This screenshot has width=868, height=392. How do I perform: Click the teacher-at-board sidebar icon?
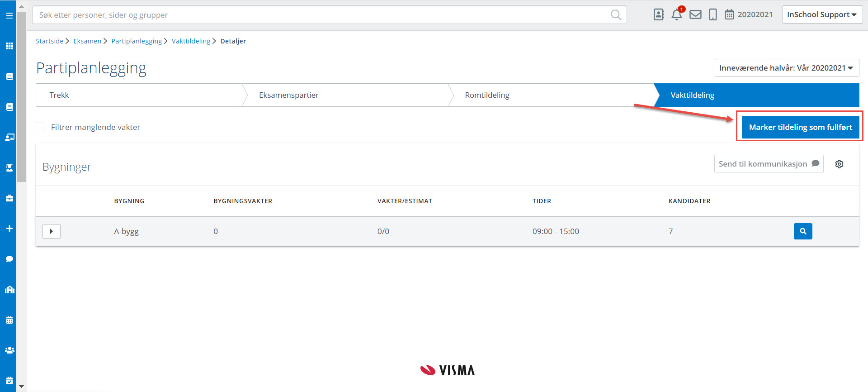(x=9, y=137)
